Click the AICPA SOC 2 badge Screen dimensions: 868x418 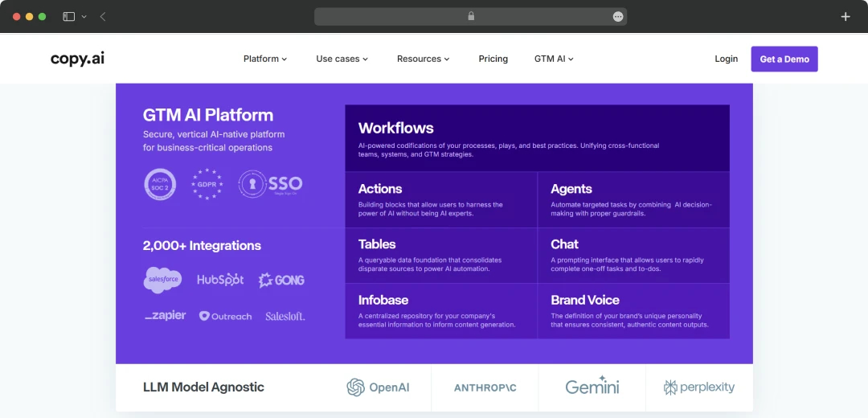pyautogui.click(x=160, y=184)
